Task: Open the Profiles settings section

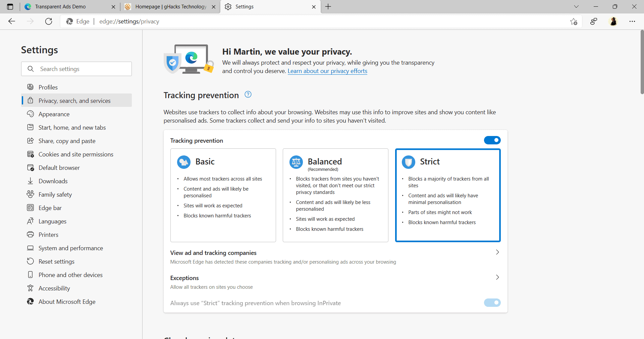Action: point(49,87)
